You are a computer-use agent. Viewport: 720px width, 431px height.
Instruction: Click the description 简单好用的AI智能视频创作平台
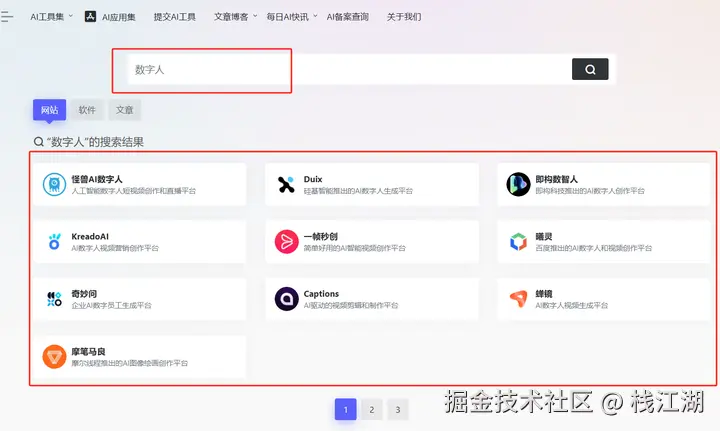[x=354, y=248]
